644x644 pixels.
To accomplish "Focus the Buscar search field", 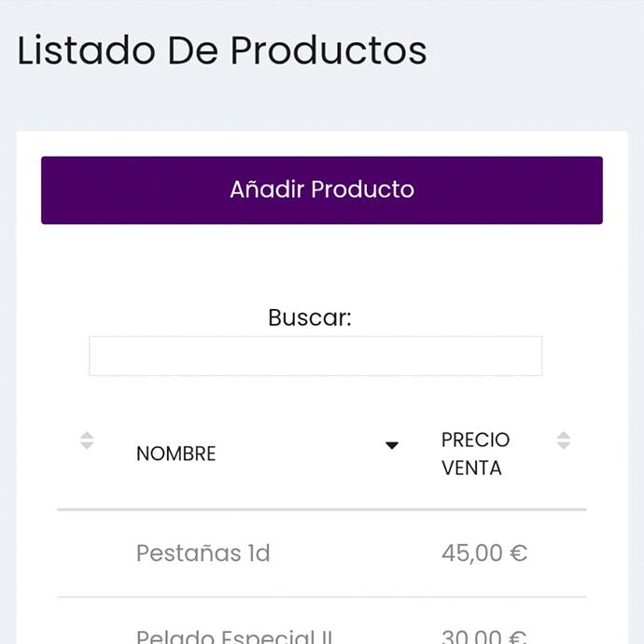I will (315, 357).
